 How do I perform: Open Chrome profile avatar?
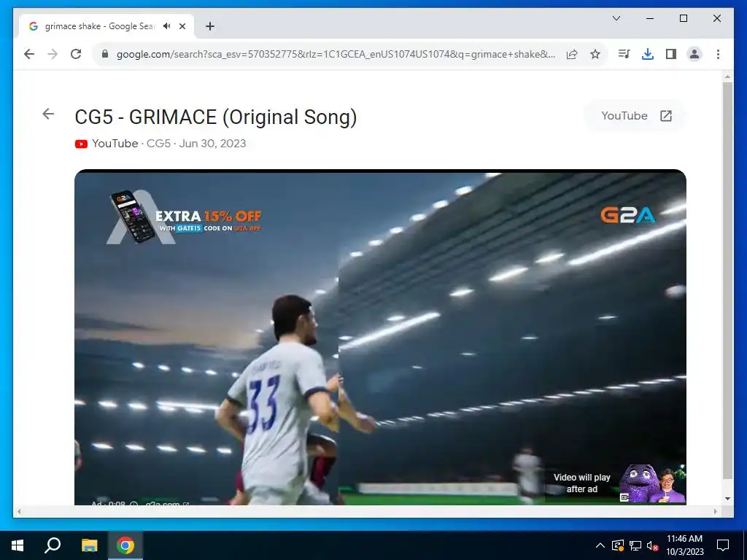(x=694, y=54)
